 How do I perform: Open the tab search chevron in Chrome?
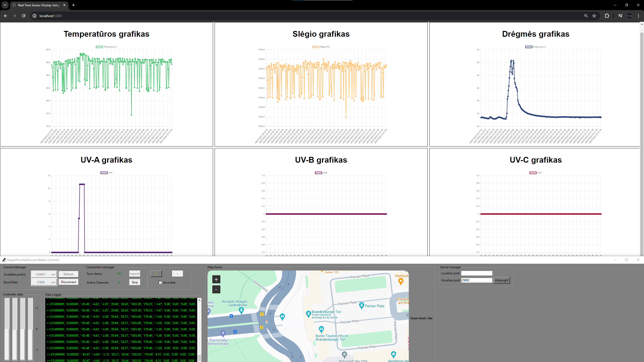click(5, 5)
